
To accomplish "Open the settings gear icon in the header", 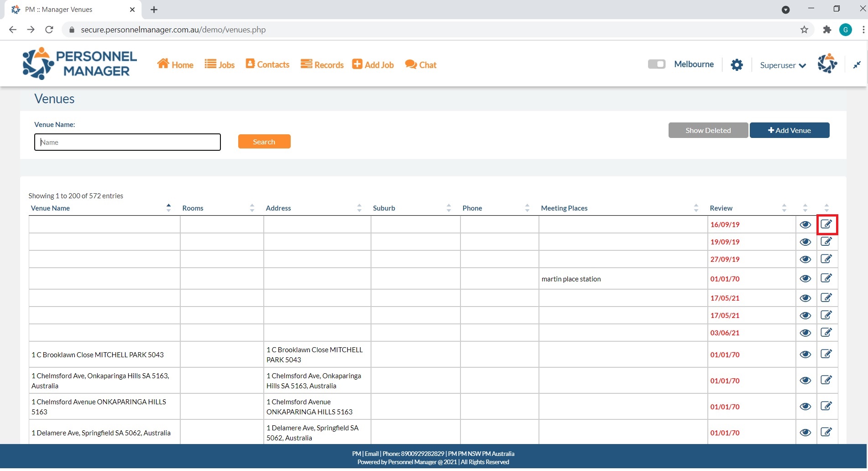I will coord(737,65).
